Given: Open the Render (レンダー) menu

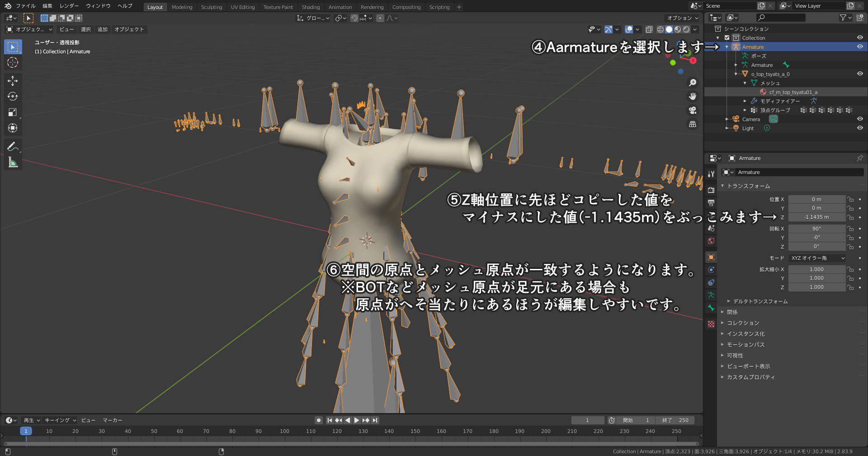Looking at the screenshot, I should [x=69, y=6].
